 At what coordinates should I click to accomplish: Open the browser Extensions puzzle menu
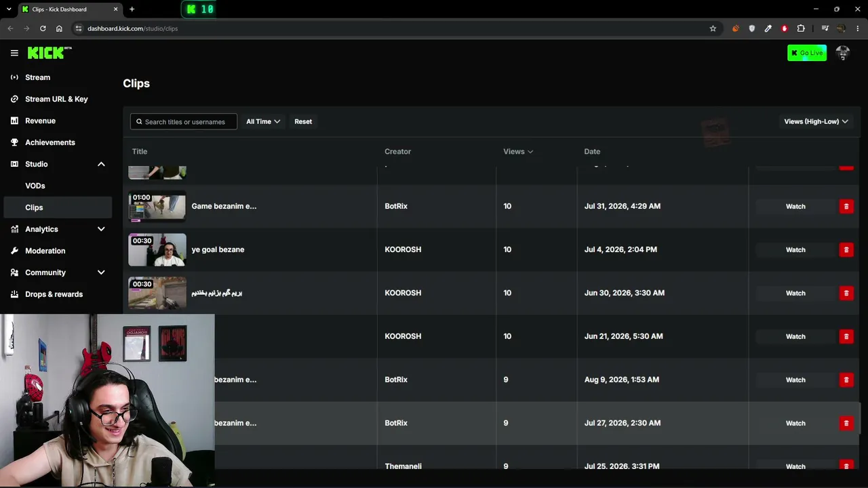click(x=801, y=28)
